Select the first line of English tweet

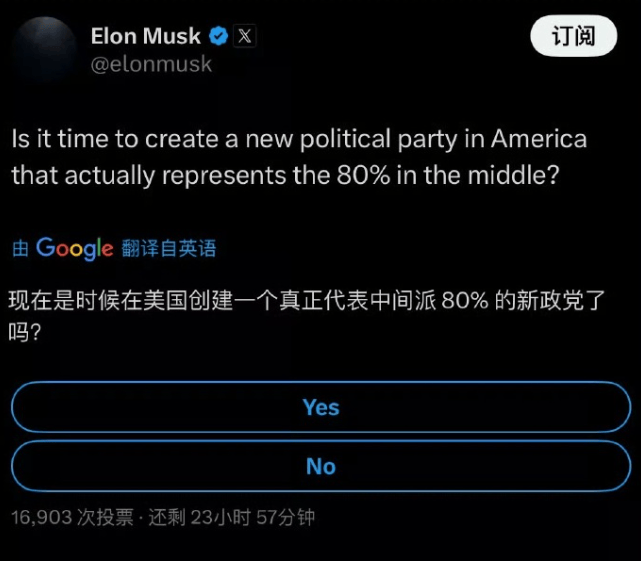click(x=299, y=139)
